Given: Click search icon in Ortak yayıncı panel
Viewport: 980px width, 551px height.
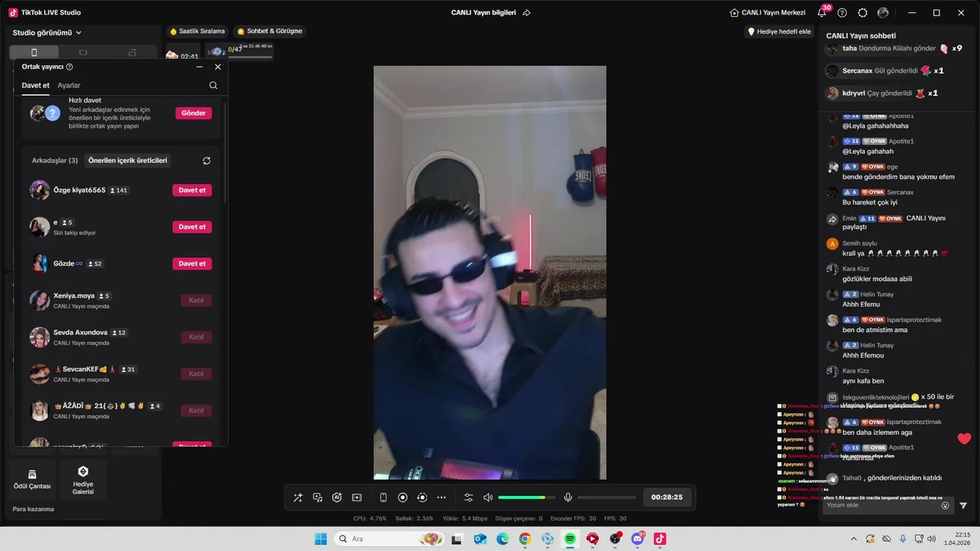Looking at the screenshot, I should [x=213, y=86].
